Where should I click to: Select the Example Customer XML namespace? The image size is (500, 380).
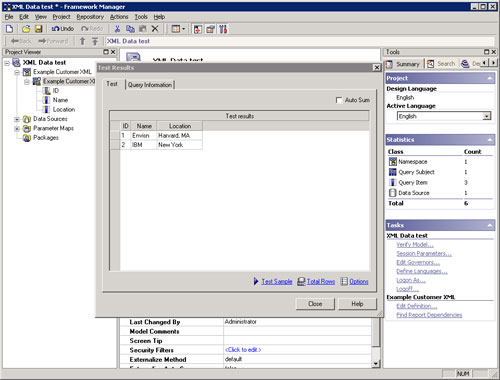[62, 72]
